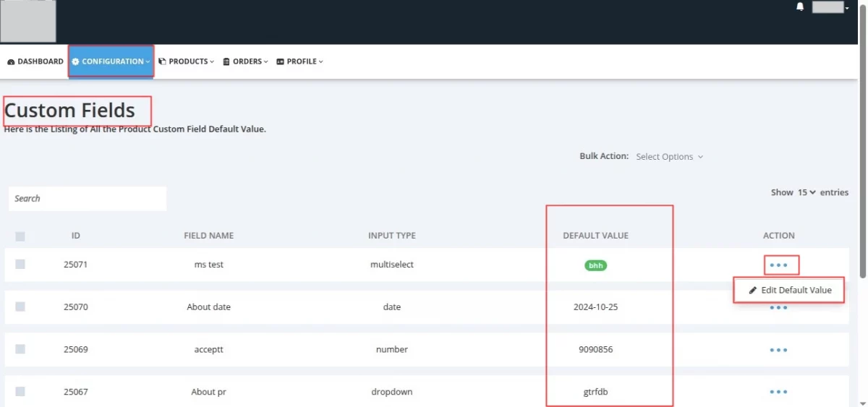The image size is (868, 407).
Task: Click ID 25070 cell
Action: click(76, 307)
